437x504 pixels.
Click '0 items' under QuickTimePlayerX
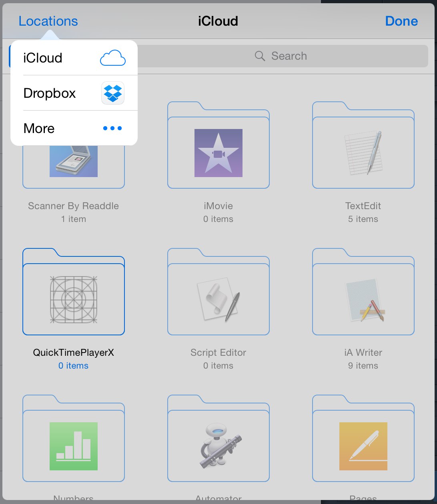(74, 366)
